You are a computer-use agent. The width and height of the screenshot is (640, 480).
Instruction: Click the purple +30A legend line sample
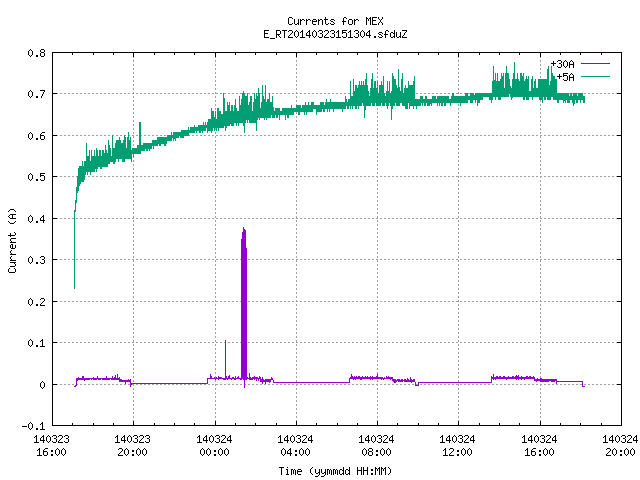[595, 64]
